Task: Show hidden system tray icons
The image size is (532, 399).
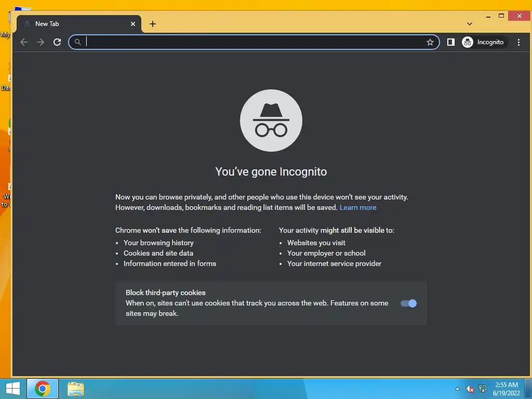Action: point(457,389)
